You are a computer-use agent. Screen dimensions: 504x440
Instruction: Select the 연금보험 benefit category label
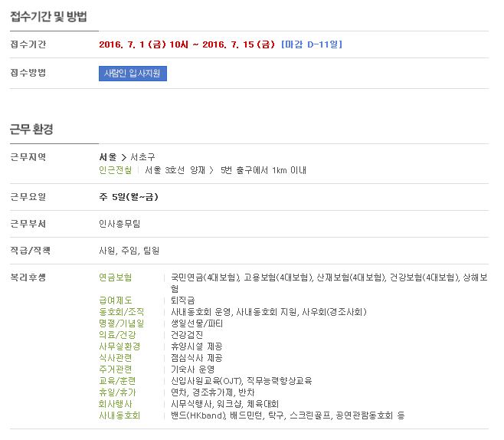[x=115, y=277]
